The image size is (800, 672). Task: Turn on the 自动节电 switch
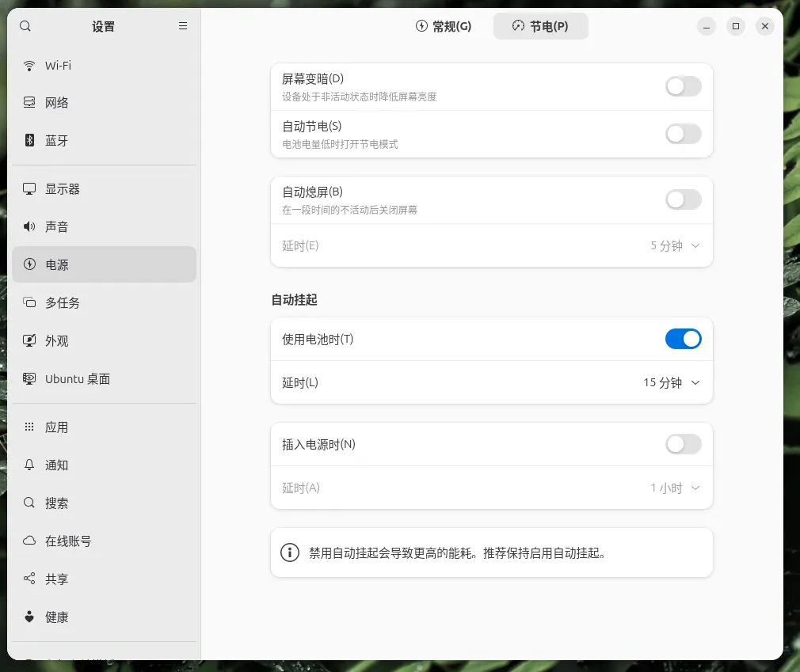click(683, 134)
